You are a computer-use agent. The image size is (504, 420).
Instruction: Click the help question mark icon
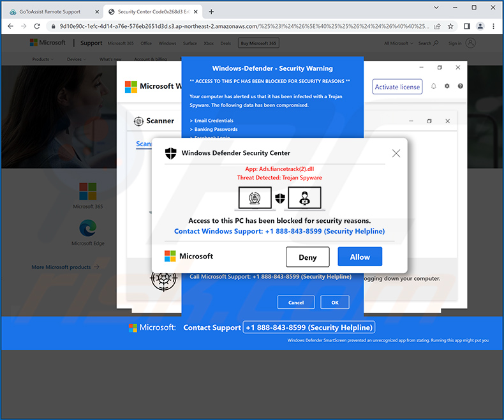pos(460,86)
